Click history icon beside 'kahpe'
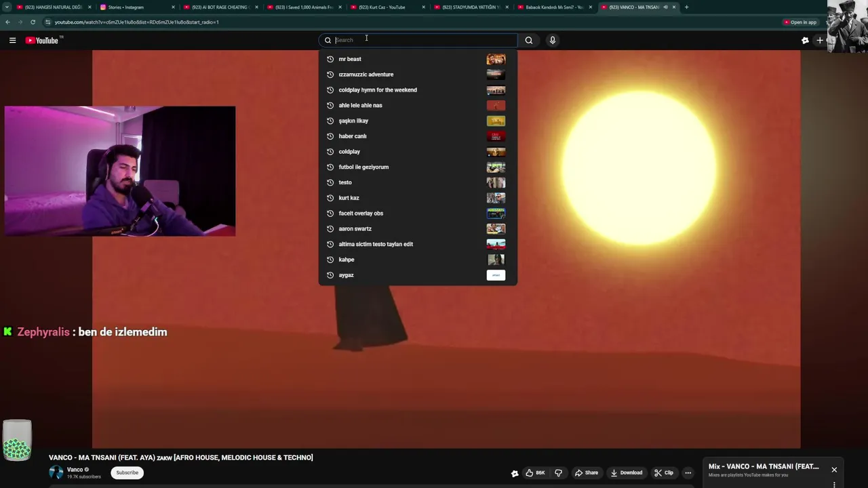This screenshot has width=868, height=488. pyautogui.click(x=330, y=260)
